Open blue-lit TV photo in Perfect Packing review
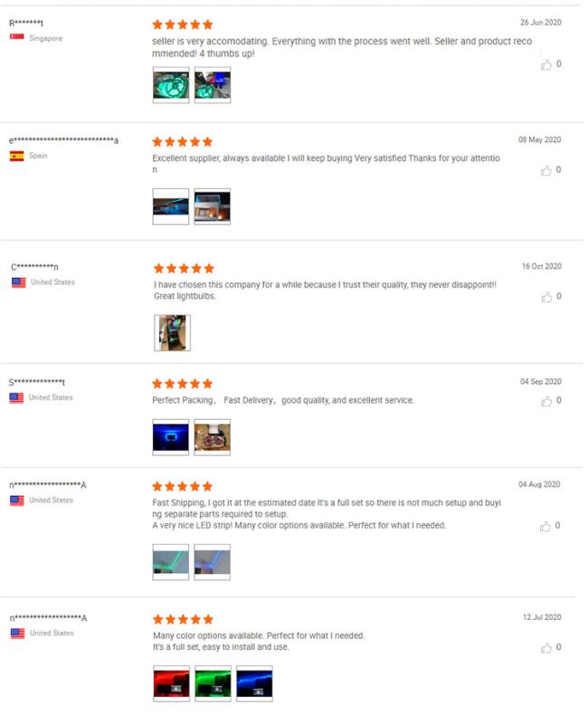Viewport: 588px width, 726px height. pyautogui.click(x=171, y=437)
